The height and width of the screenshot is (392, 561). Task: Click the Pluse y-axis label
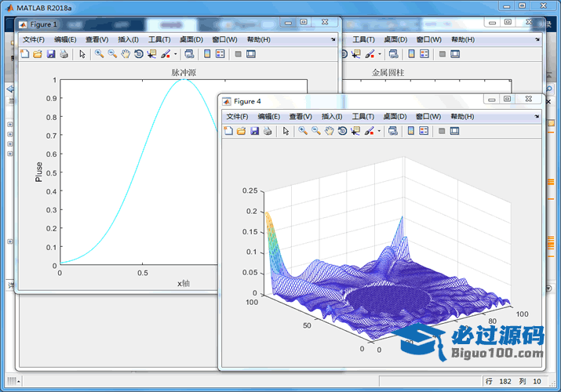click(38, 172)
